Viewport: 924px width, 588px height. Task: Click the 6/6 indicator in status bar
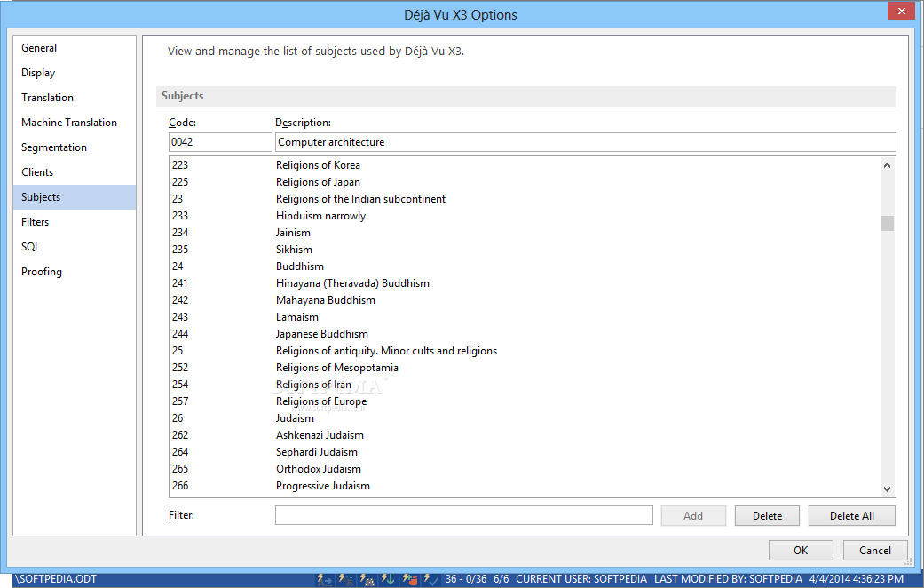pos(501,579)
